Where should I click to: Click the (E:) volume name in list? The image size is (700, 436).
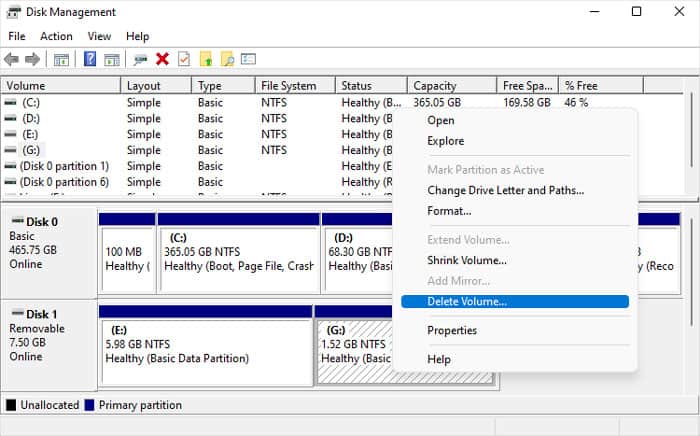point(30,134)
